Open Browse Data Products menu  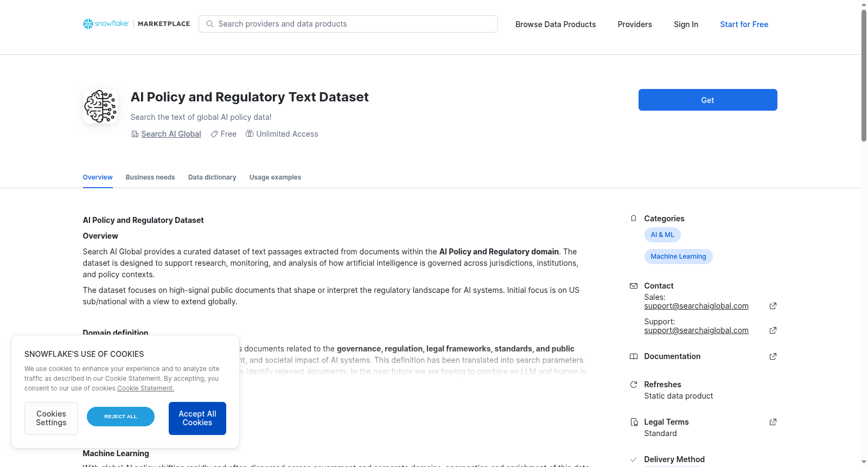click(x=556, y=24)
